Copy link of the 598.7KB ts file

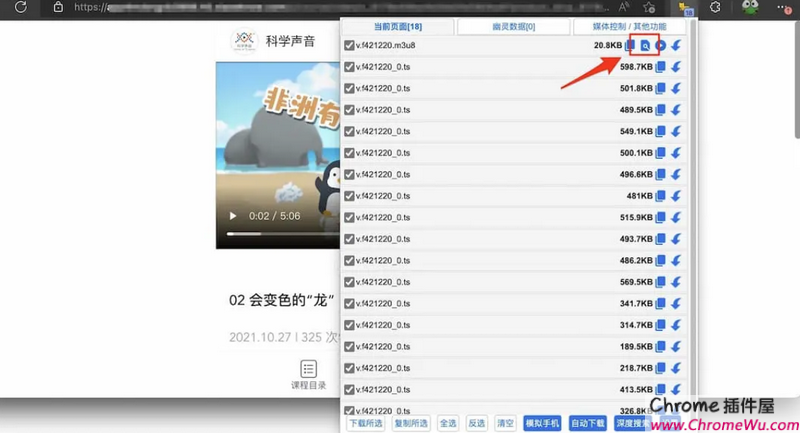coord(660,67)
